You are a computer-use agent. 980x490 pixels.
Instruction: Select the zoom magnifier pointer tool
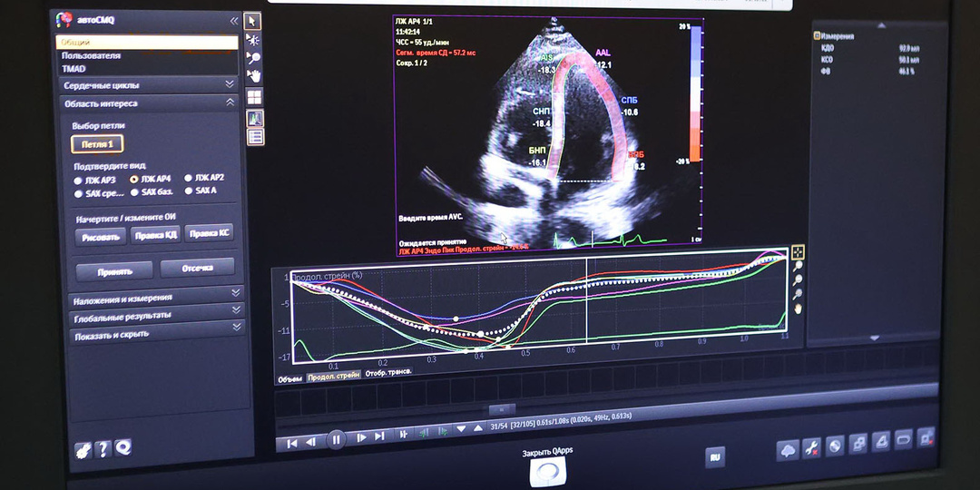pos(254,58)
